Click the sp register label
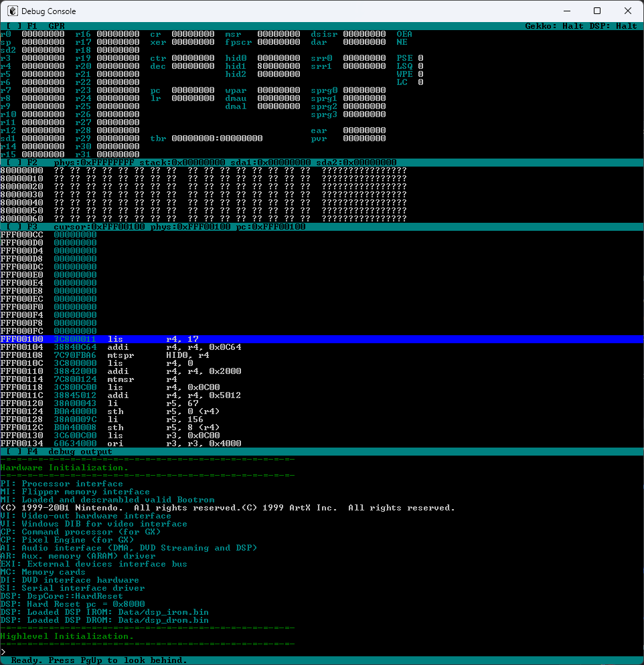The image size is (644, 665). tap(6, 42)
